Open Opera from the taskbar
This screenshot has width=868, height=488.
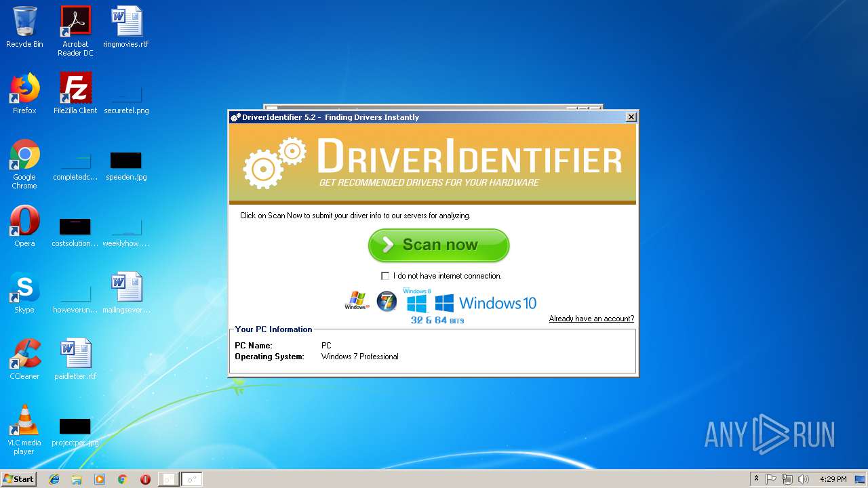(145, 479)
